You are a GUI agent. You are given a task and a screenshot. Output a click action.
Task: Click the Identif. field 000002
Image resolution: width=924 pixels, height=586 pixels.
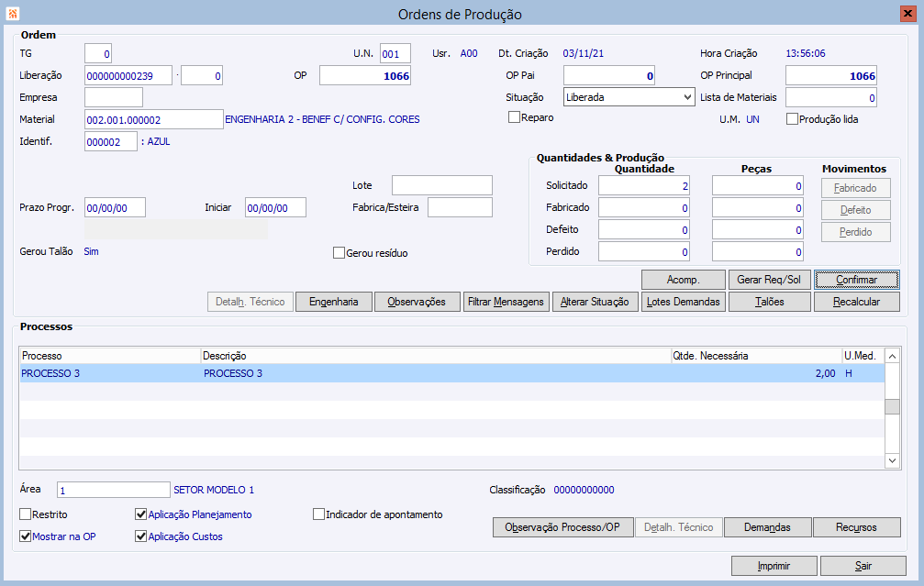(x=111, y=141)
